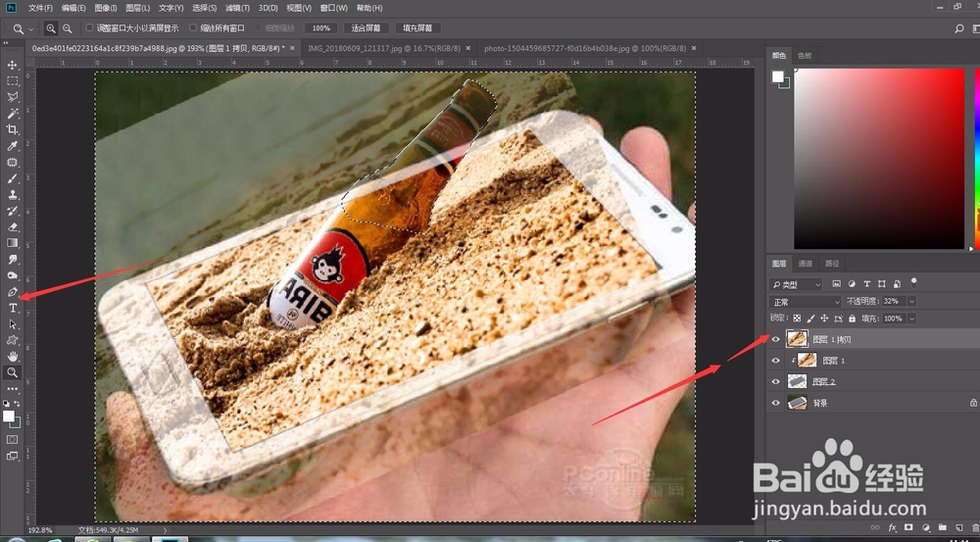980x542 pixels.
Task: Open the edit toolbar three-dots button
Action: 13,389
